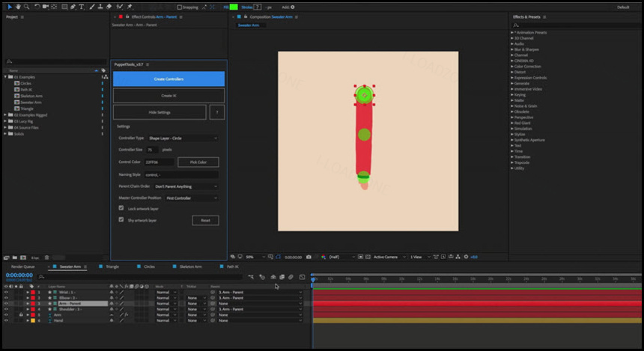Open Active Camera view dropdown
The width and height of the screenshot is (644, 351).
(x=389, y=257)
